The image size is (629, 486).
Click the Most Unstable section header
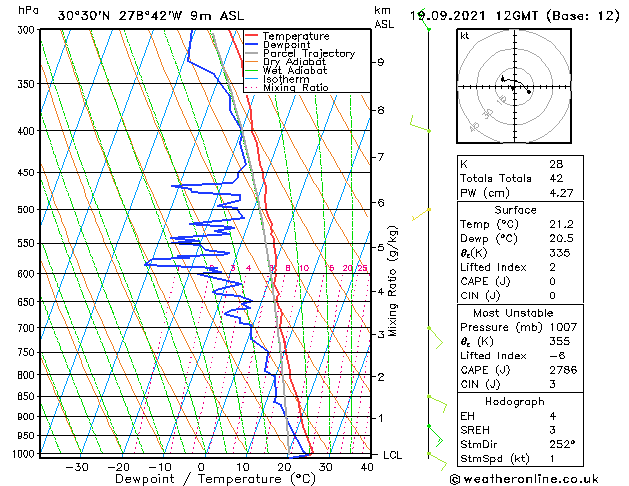(515, 313)
